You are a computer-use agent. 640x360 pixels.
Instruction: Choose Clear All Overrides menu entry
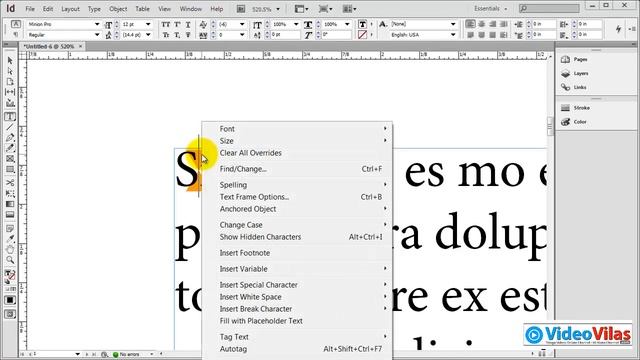point(297,153)
